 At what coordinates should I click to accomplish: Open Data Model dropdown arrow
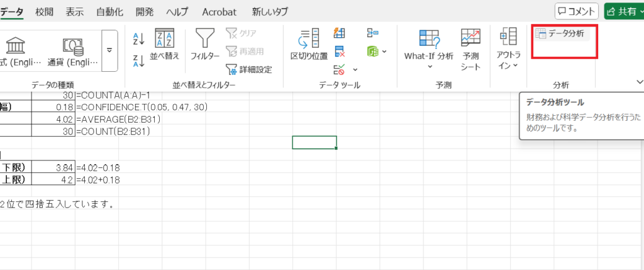[384, 52]
